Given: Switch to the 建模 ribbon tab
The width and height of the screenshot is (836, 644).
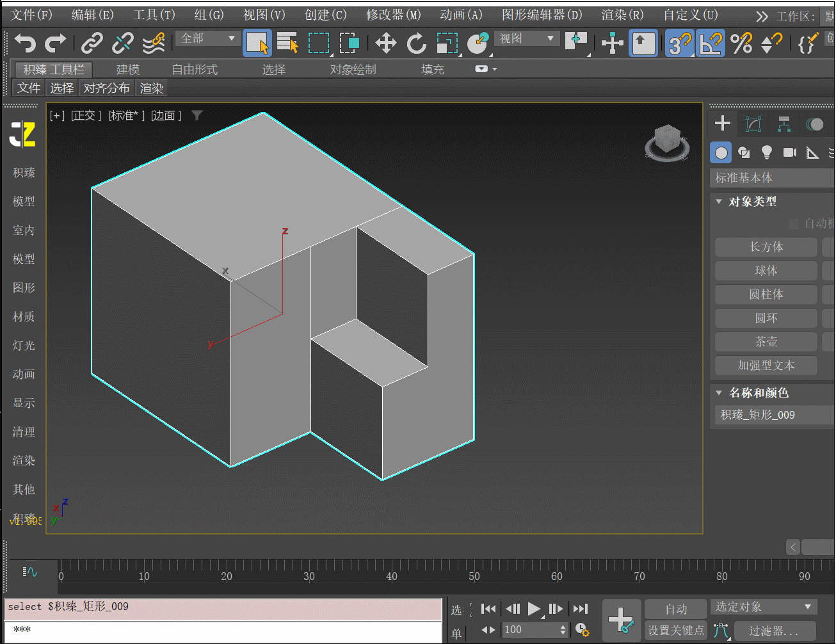Looking at the screenshot, I should click(x=128, y=69).
